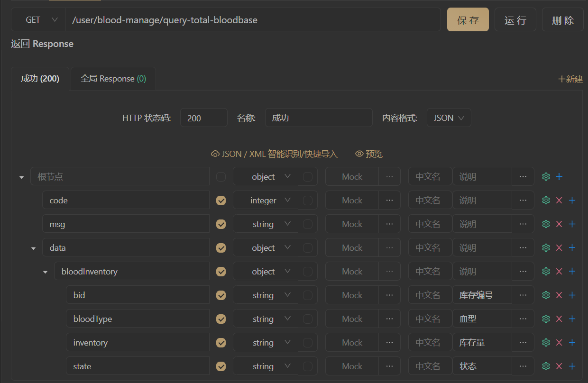Open the Mock options ellipsis on the bid row
The image size is (588, 383).
390,295
